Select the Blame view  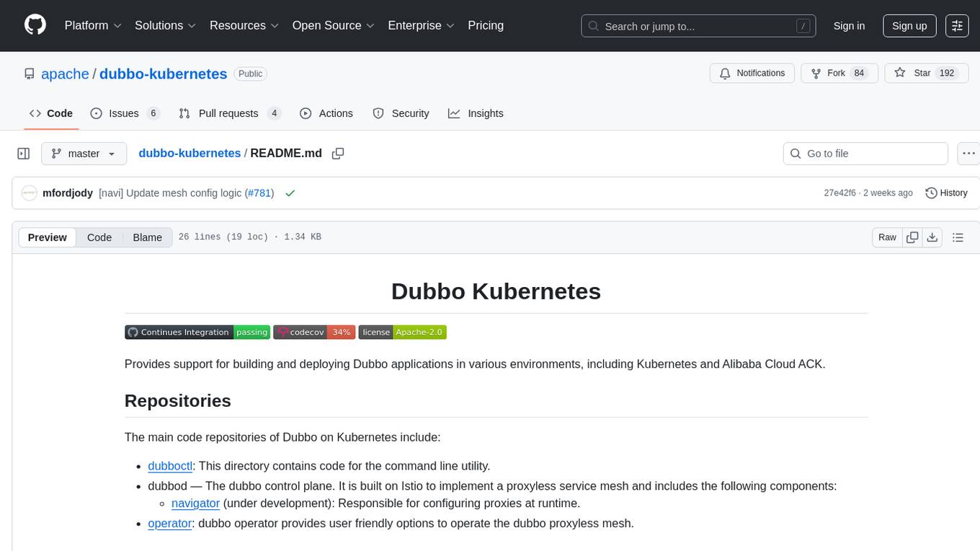coord(147,237)
